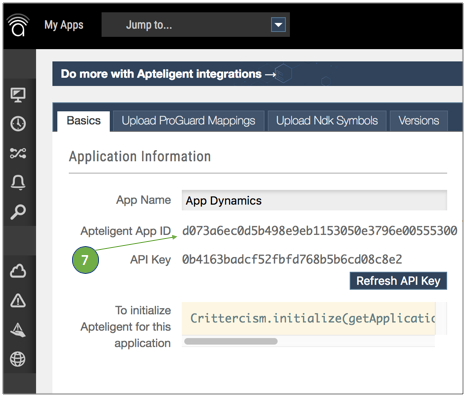Click the Apteligent App ID label
This screenshot has width=466, height=397.
point(126,231)
